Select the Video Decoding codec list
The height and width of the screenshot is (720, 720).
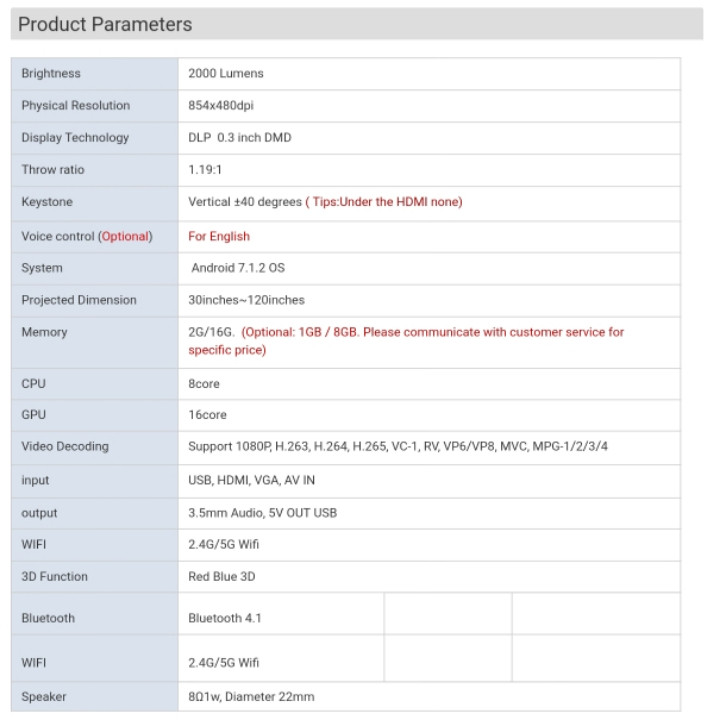[x=398, y=447]
